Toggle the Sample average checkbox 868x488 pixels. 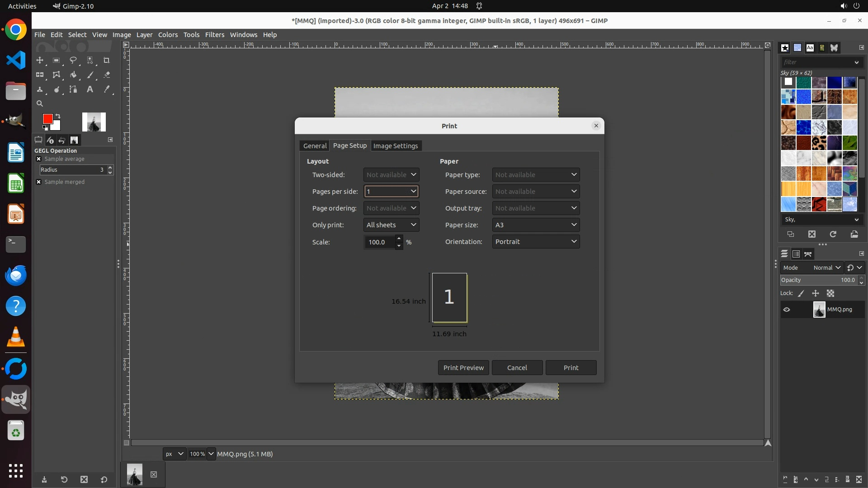tap(39, 159)
